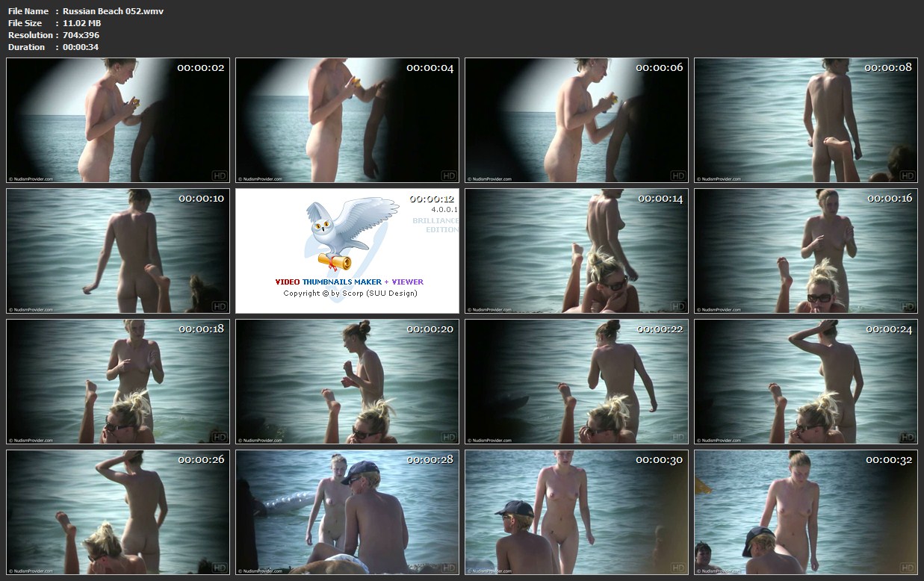924x581 pixels.
Task: Click the HD badge on the 00:00:20 frame
Action: click(x=448, y=437)
